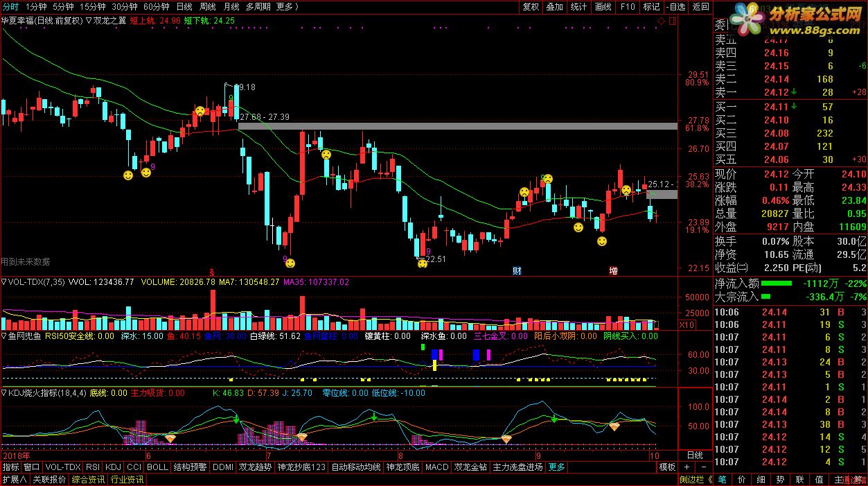Remove from 自选 watchlist
The image size is (868, 486).
click(x=675, y=6)
